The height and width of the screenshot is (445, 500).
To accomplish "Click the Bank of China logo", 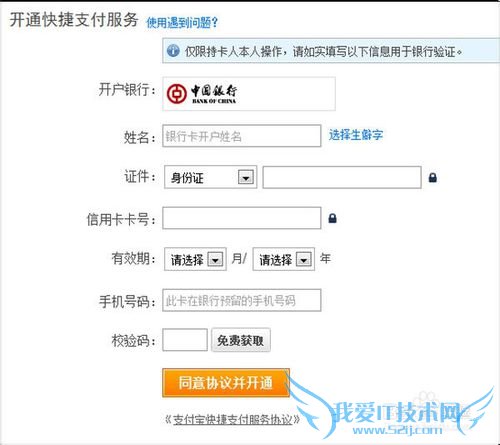I will click(x=202, y=94).
